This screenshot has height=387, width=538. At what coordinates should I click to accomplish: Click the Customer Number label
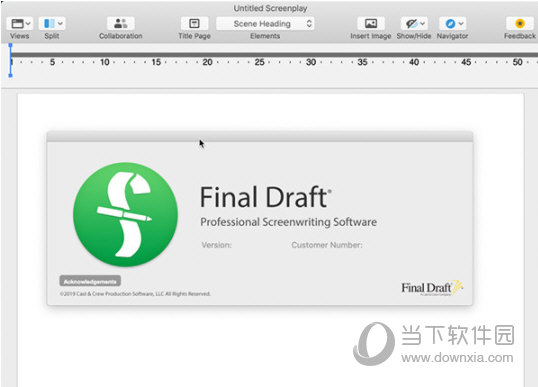click(x=327, y=245)
